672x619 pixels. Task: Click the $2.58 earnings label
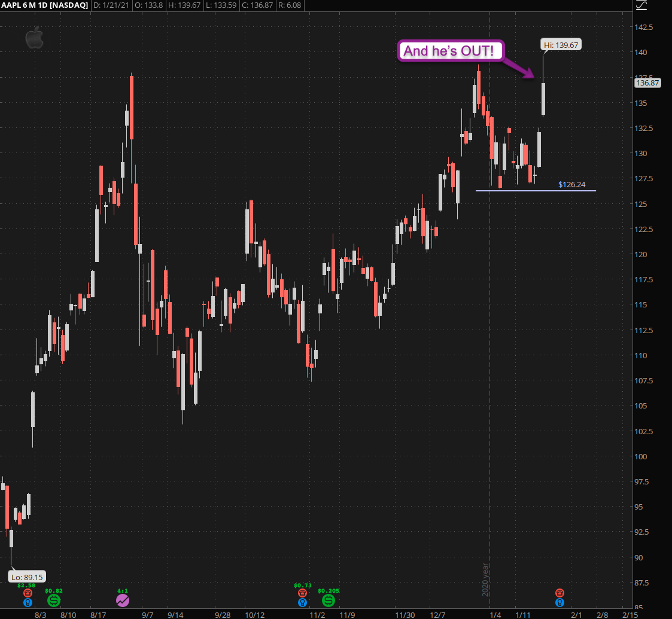[x=26, y=586]
